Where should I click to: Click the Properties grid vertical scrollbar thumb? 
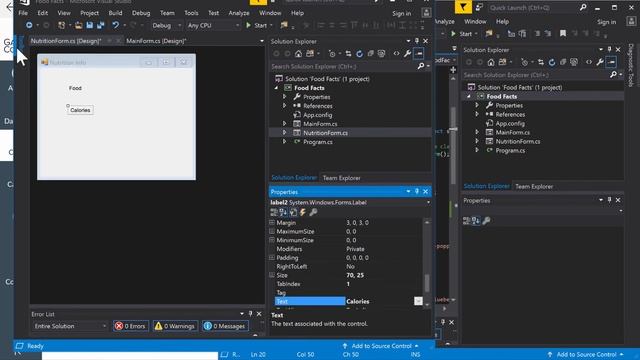[427, 283]
